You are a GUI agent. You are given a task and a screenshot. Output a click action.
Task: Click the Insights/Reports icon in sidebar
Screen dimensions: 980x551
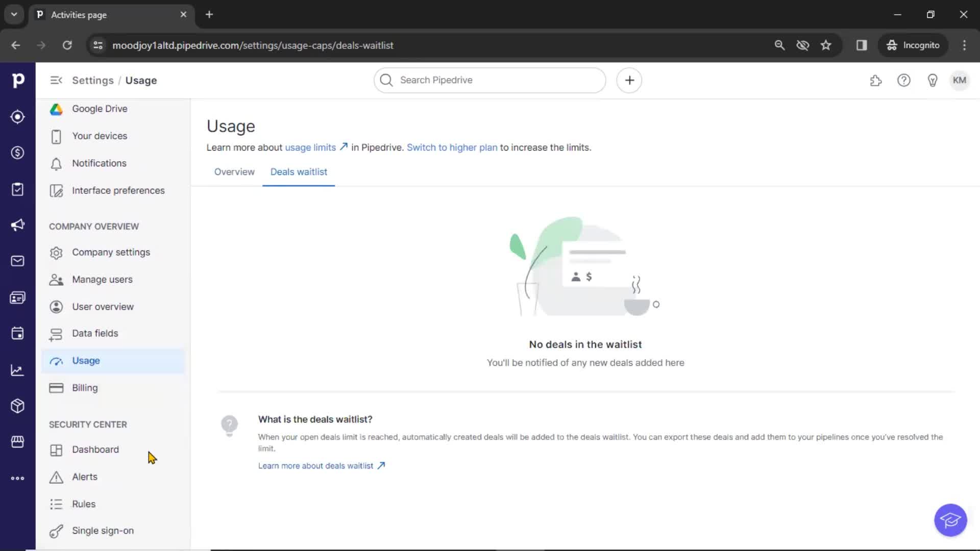[18, 369]
